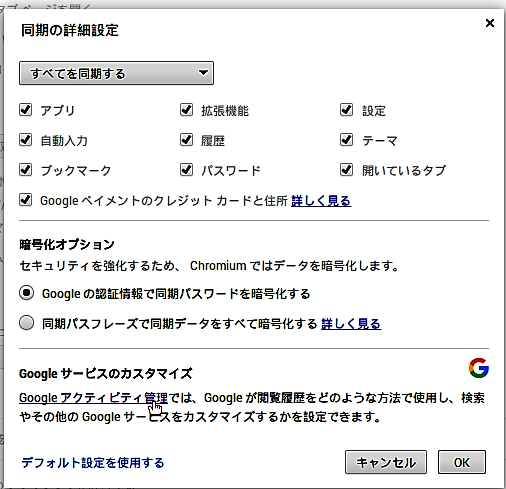Toggle the 履歴 checkbox
The width and height of the screenshot is (506, 489).
[186, 140]
